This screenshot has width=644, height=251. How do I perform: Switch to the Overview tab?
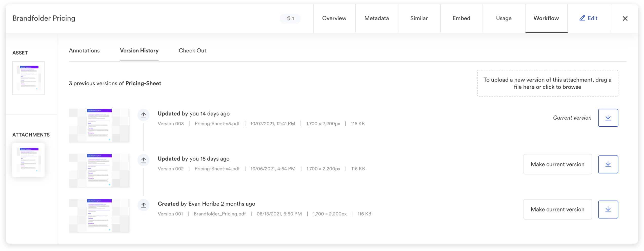(x=334, y=18)
